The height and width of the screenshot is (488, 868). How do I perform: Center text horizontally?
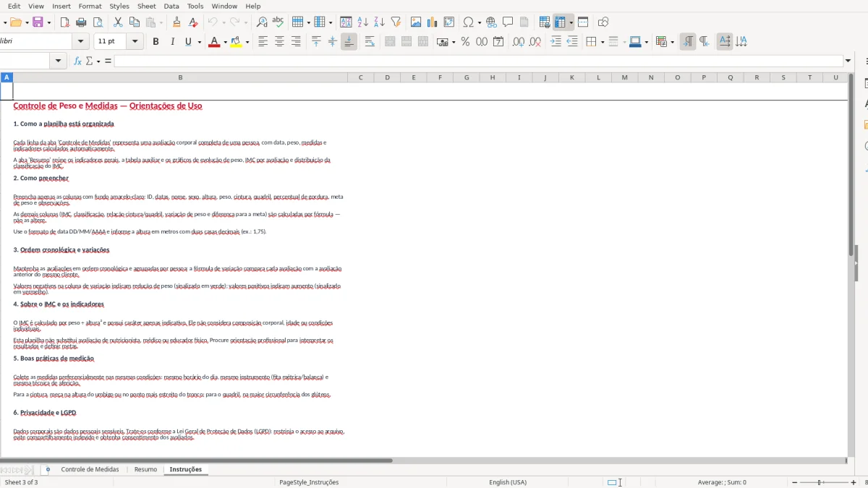point(280,42)
